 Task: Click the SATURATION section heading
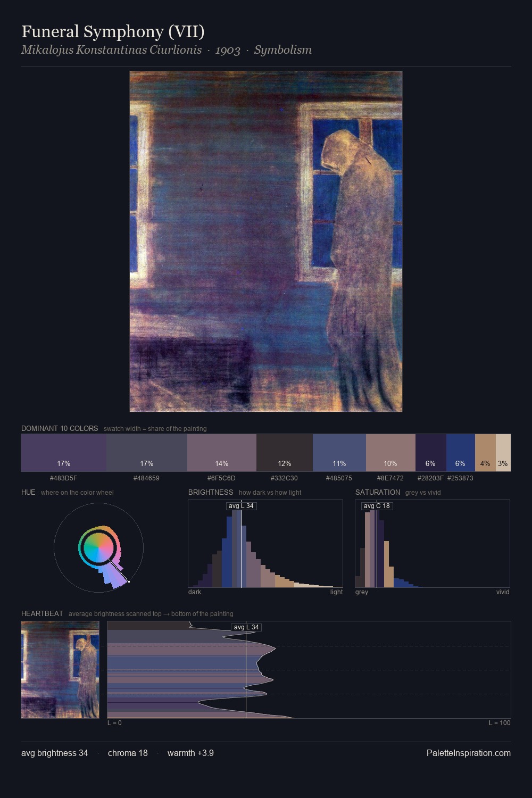tap(378, 492)
